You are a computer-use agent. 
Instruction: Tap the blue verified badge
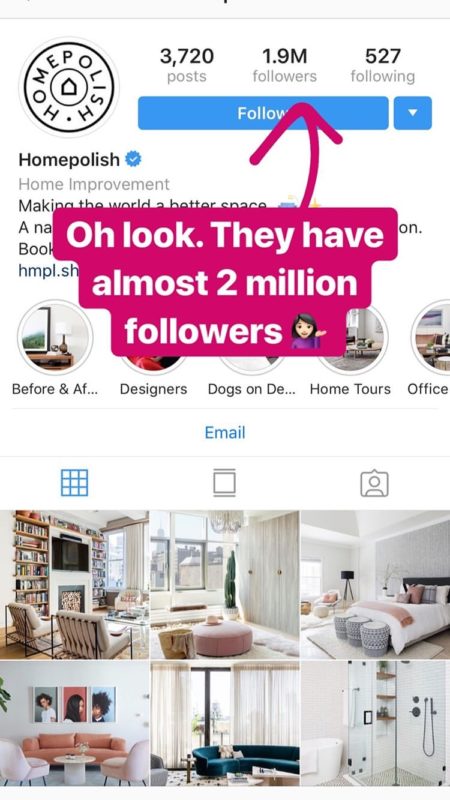tap(133, 160)
